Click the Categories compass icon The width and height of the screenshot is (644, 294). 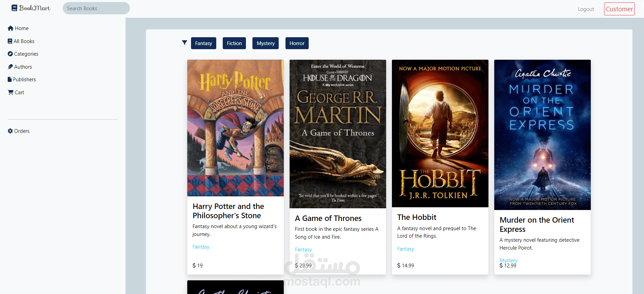point(10,54)
